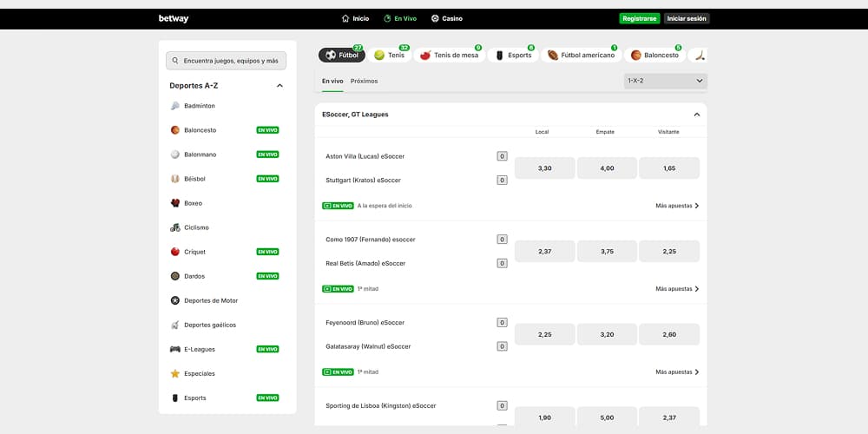Viewport: 868px width, 434px height.
Task: Open Más apuestas for Aston Villa match
Action: pos(678,206)
